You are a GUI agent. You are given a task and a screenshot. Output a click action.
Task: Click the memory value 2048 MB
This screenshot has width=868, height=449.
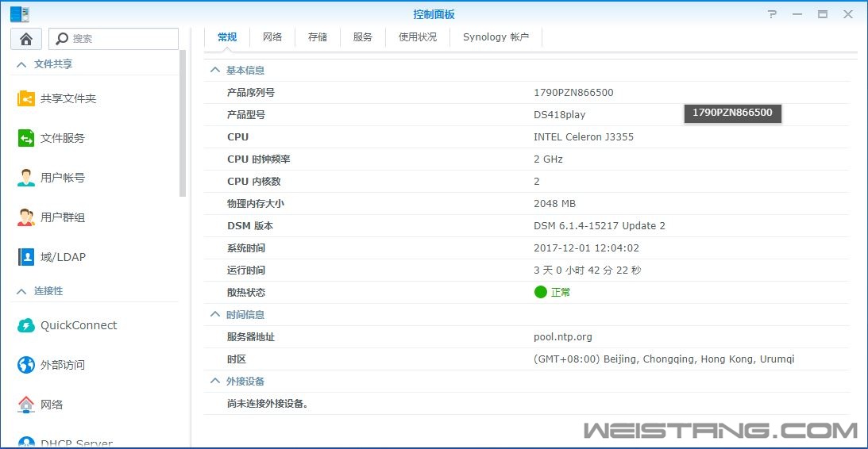(x=554, y=204)
